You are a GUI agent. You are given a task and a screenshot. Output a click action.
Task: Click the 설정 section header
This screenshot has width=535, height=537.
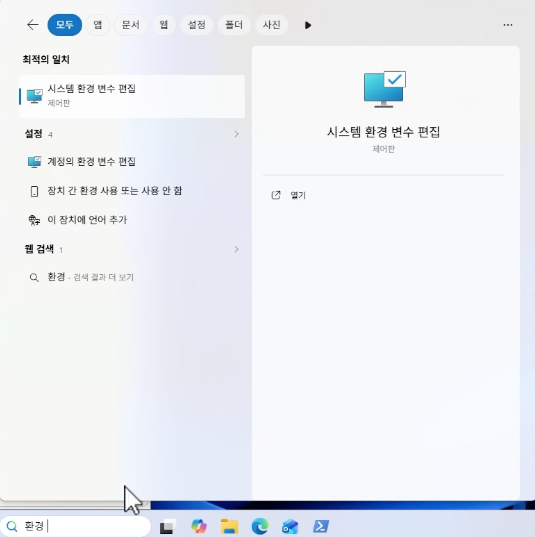coord(34,134)
